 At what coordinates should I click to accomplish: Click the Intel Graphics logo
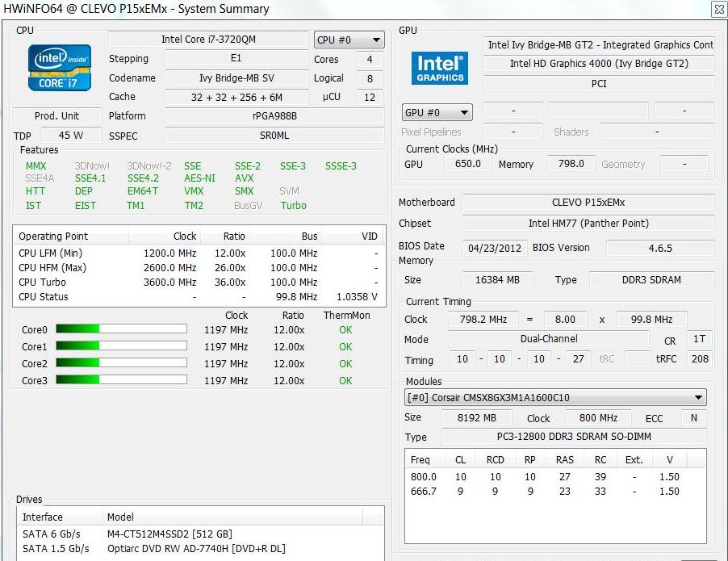point(440,69)
